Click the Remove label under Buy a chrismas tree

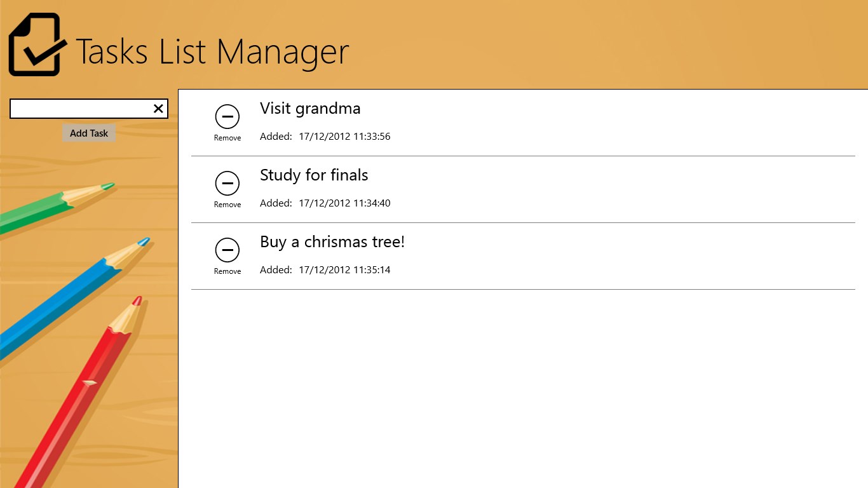coord(227,271)
